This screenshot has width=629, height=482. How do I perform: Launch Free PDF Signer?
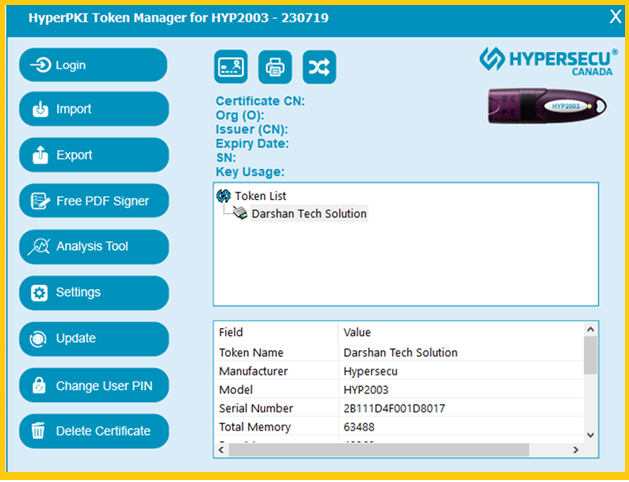point(94,201)
